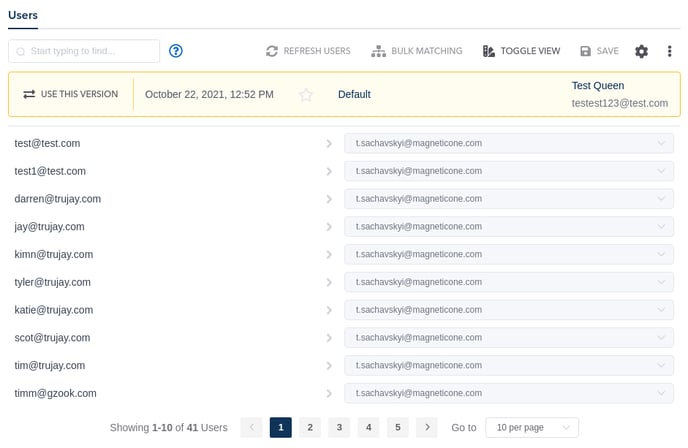Click arrow icon next to test1@test.com

click(x=329, y=171)
